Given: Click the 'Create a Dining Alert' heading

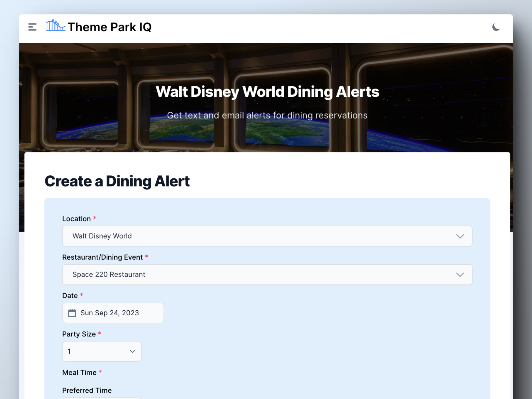Looking at the screenshot, I should [x=117, y=181].
